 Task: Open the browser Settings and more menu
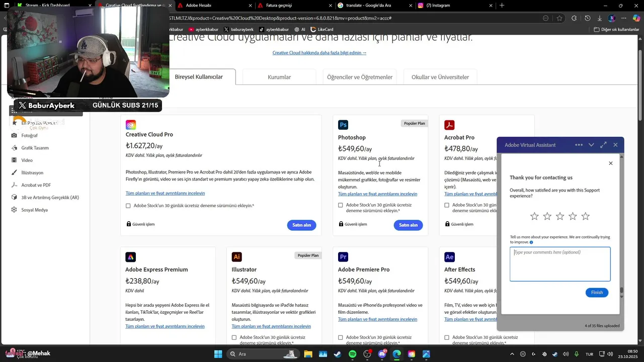tap(624, 18)
